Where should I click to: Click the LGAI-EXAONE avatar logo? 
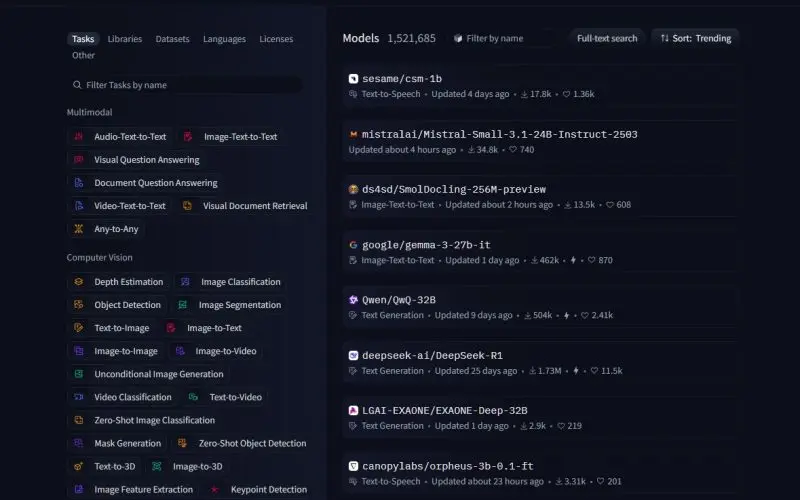(353, 411)
